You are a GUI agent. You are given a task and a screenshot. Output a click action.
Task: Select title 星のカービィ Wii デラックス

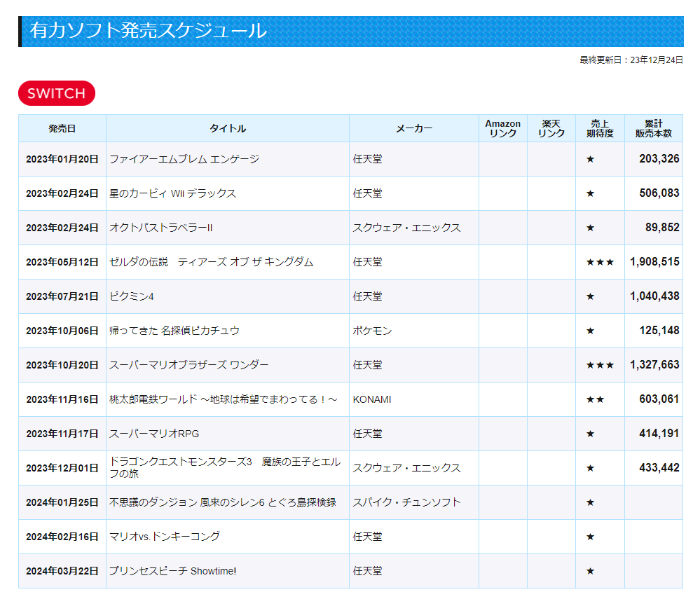click(x=173, y=193)
